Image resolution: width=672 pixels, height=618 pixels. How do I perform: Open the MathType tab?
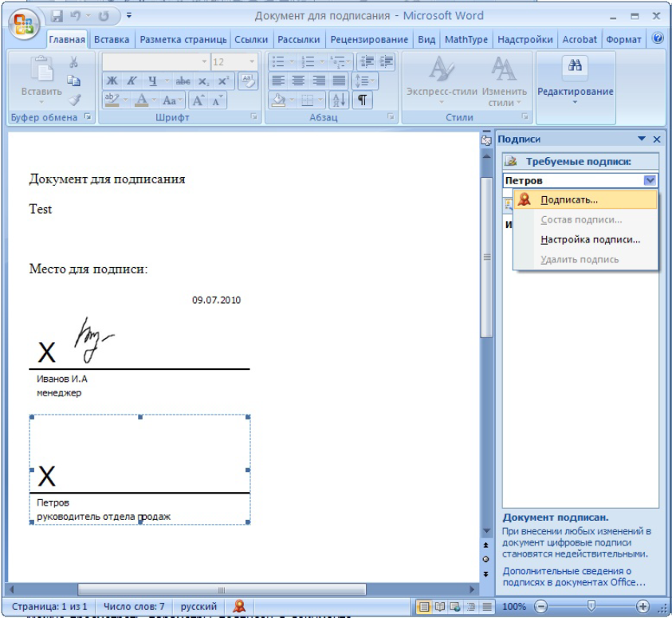pos(466,39)
